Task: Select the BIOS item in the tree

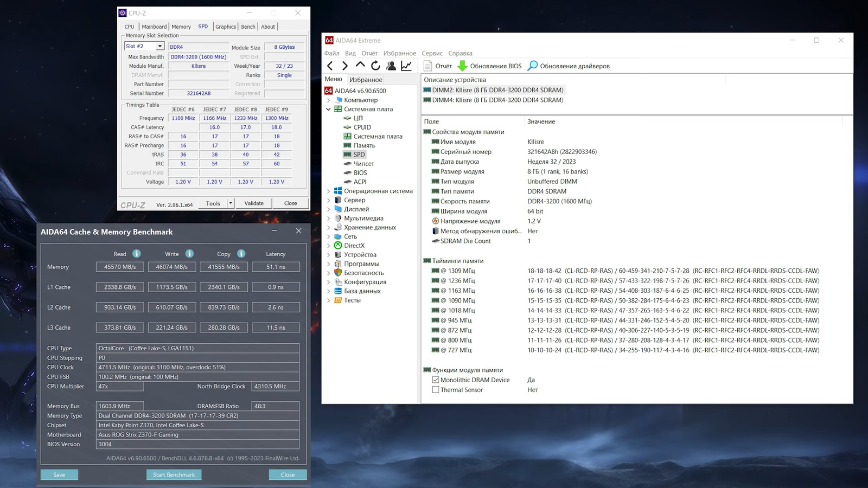Action: [x=360, y=173]
